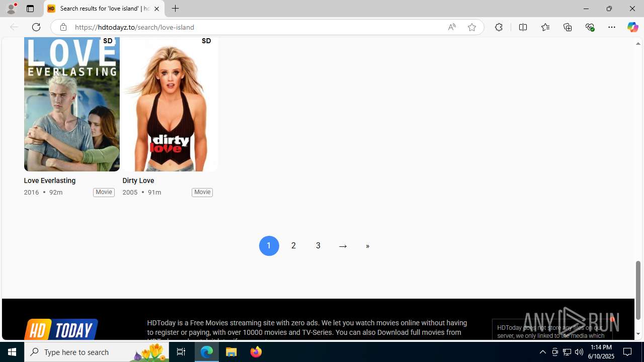Open Microsoft Edge from the taskbar
The width and height of the screenshot is (644, 362).
207,352
